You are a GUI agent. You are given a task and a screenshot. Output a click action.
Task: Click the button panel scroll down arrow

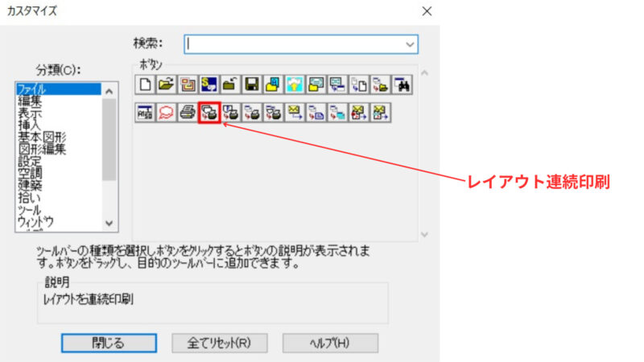425,235
